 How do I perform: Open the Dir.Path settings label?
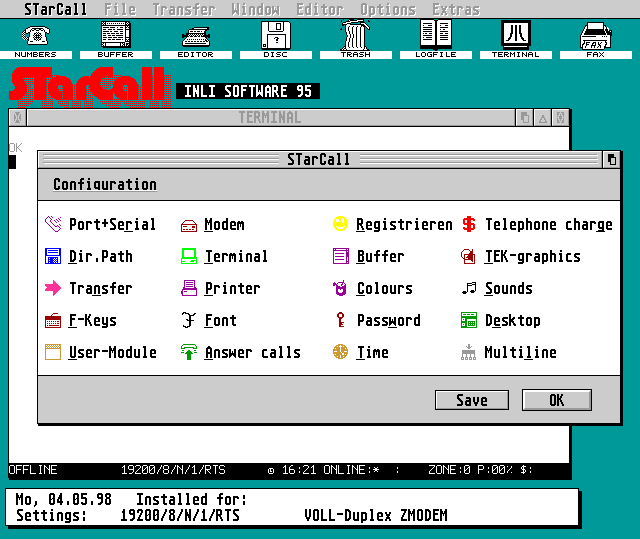coord(100,256)
